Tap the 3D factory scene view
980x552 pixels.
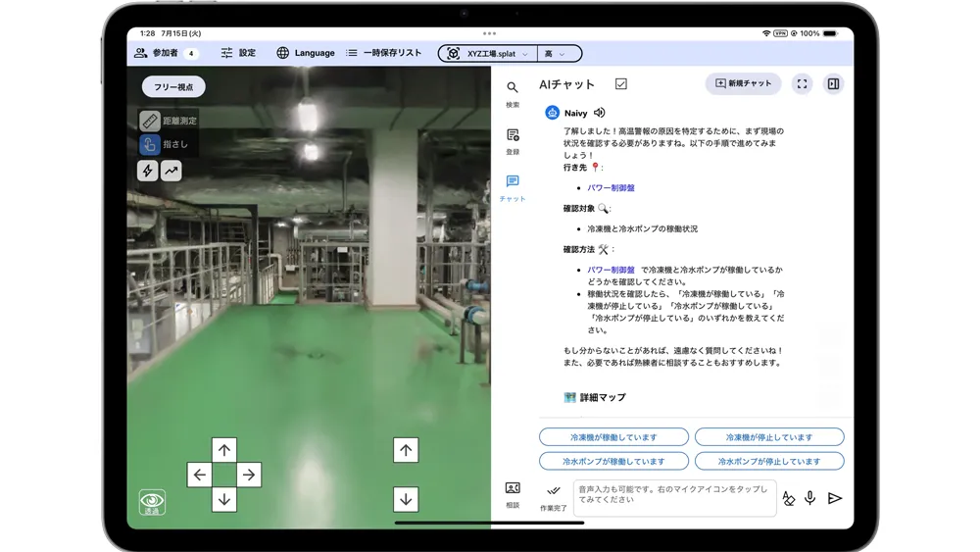tap(309, 297)
